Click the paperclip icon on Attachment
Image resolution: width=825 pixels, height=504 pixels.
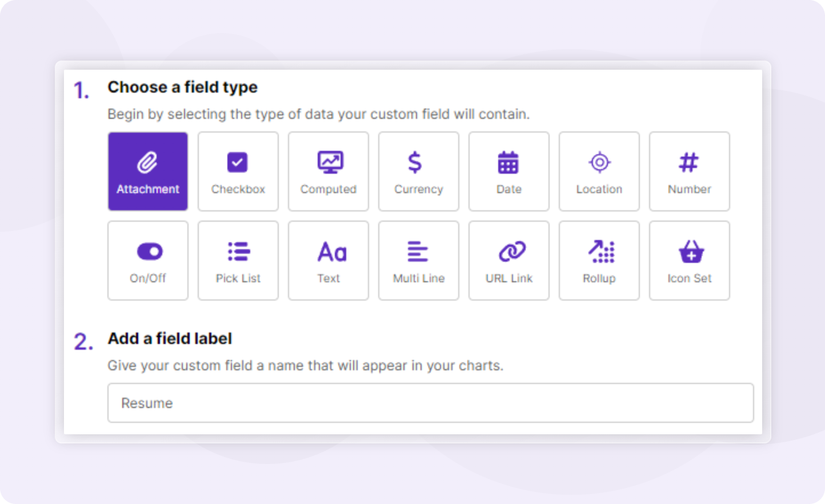point(147,162)
